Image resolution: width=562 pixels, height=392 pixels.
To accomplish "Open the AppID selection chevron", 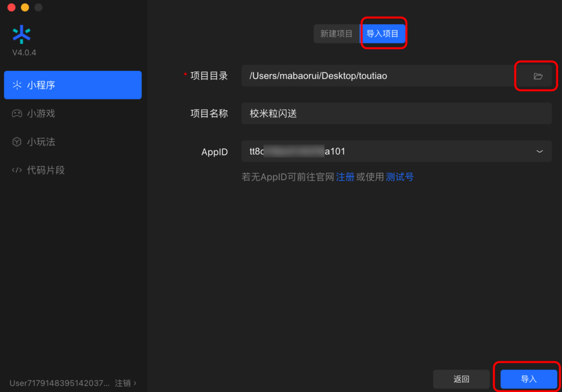I will tap(539, 151).
